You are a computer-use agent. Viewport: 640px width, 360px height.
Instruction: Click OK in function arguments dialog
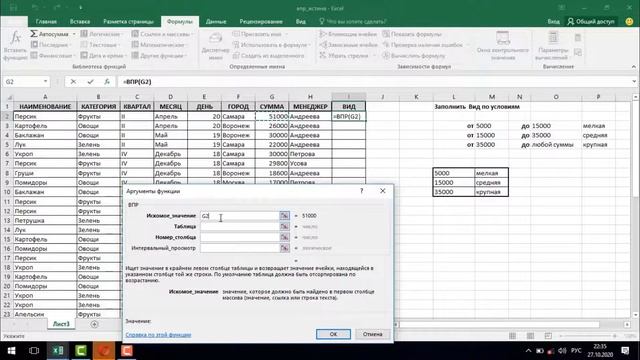(333, 334)
